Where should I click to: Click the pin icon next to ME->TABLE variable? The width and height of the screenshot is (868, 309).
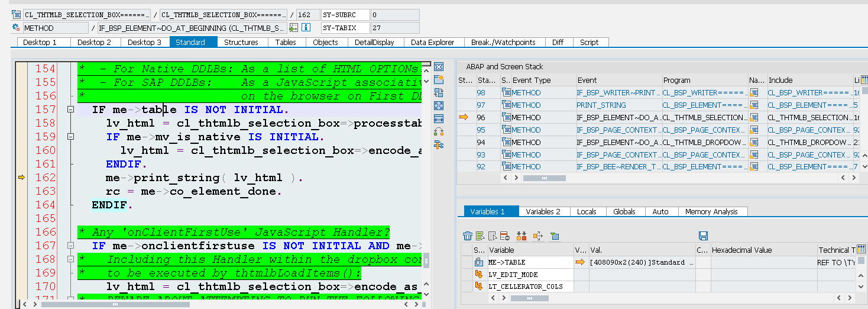(479, 262)
